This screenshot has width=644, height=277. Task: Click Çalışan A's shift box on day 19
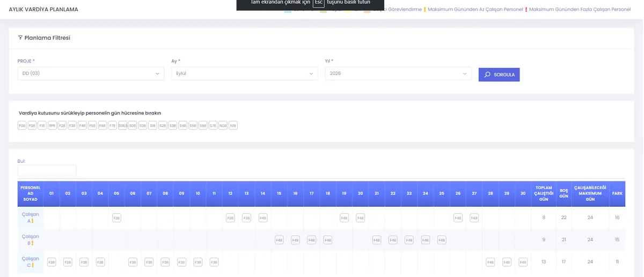pyautogui.click(x=344, y=218)
